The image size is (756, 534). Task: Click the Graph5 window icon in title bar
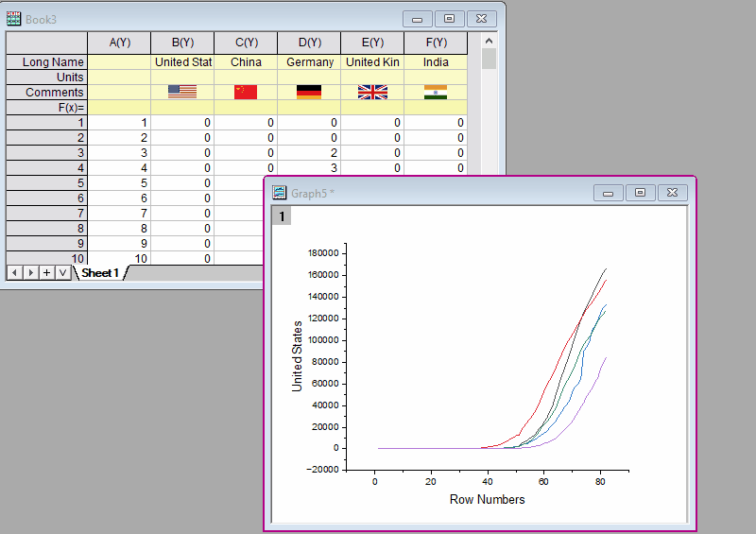click(x=280, y=193)
